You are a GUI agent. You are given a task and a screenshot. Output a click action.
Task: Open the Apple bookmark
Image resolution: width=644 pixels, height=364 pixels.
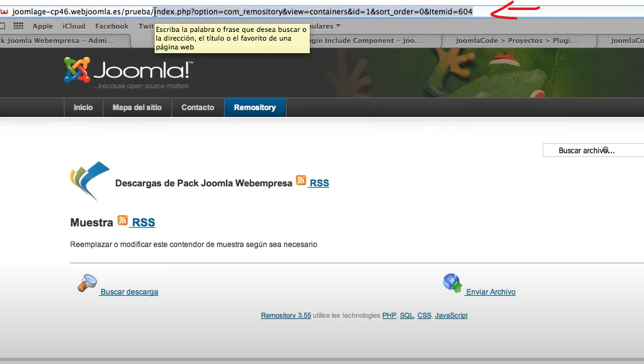click(43, 26)
